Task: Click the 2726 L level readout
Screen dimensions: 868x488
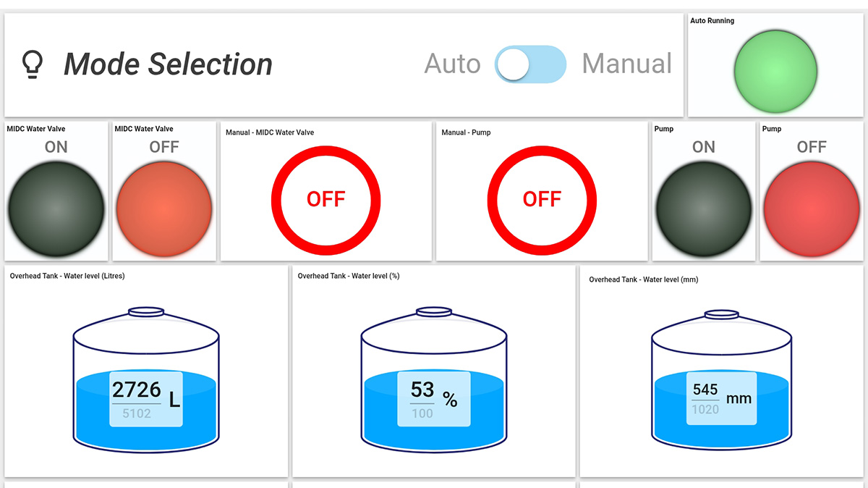Action: coord(145,397)
